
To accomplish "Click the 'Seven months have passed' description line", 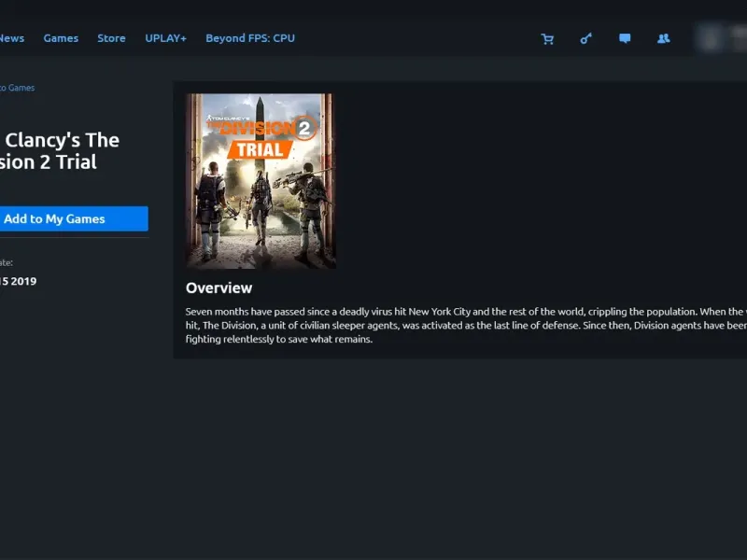I will point(466,312).
